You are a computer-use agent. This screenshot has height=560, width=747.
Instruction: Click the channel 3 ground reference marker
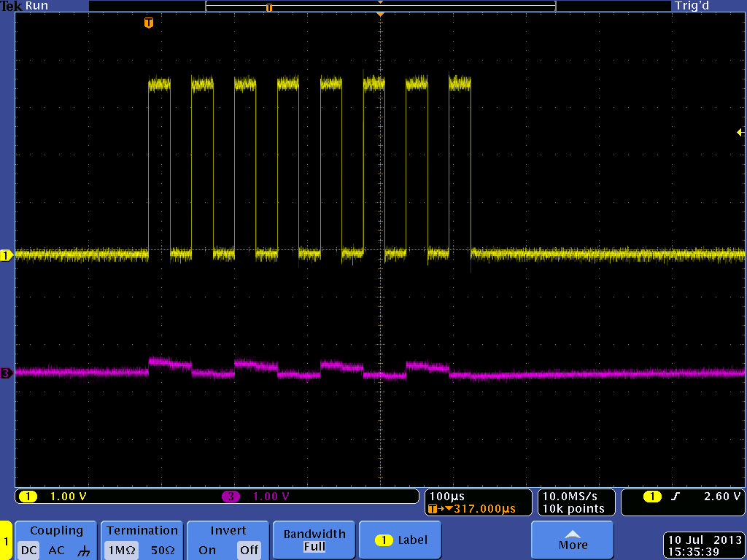tap(6, 372)
